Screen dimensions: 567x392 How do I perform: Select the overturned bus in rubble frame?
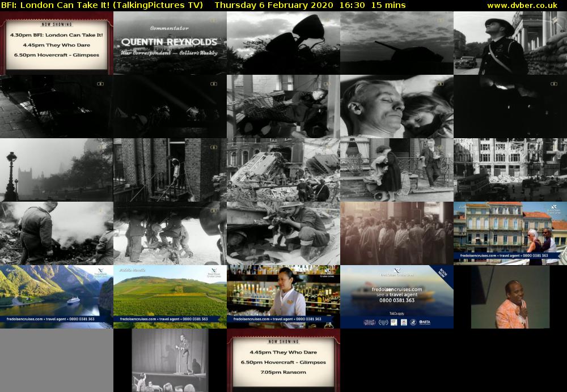click(283, 170)
